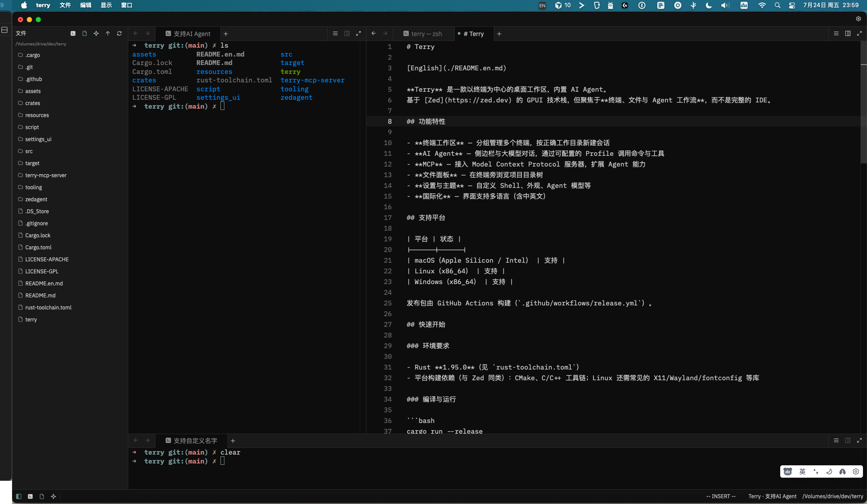
Task: Click the plus icon beside the 支持自定义名字 tab
Action: click(233, 441)
